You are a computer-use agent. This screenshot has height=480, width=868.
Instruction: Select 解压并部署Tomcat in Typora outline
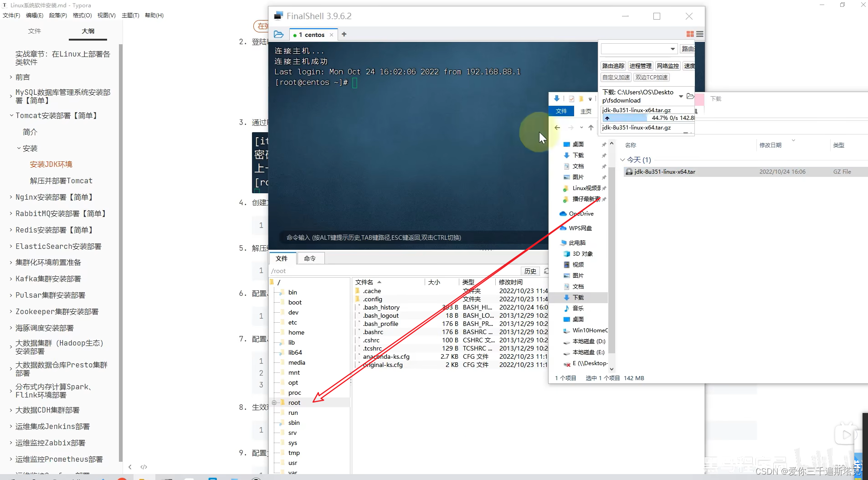pos(61,181)
